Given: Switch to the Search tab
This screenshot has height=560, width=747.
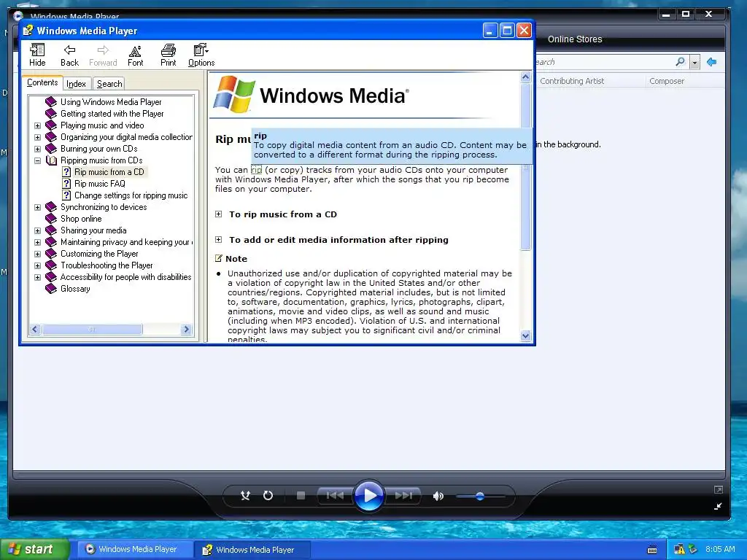Looking at the screenshot, I should 109,84.
